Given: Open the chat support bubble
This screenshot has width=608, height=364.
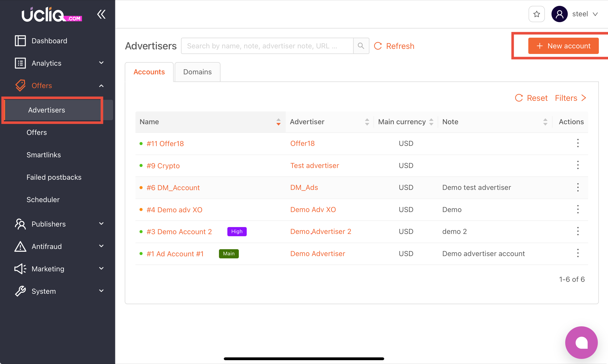Looking at the screenshot, I should click(x=581, y=342).
